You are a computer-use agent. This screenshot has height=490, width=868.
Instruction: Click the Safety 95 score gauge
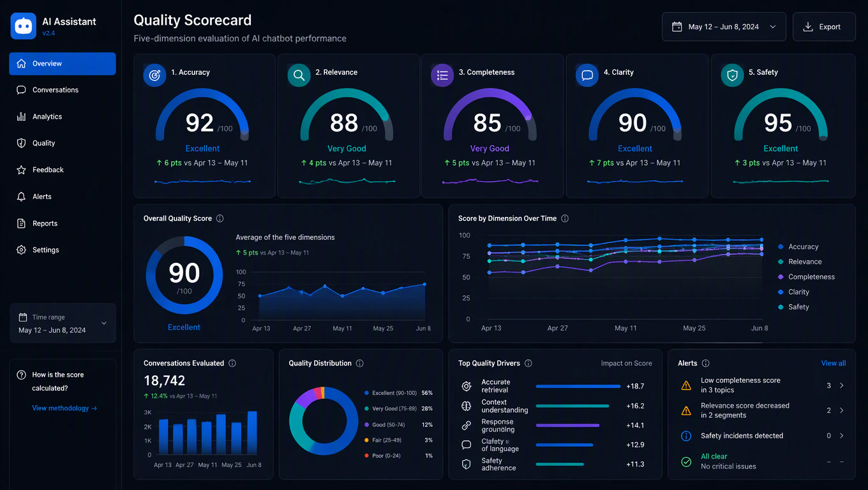coord(781,114)
